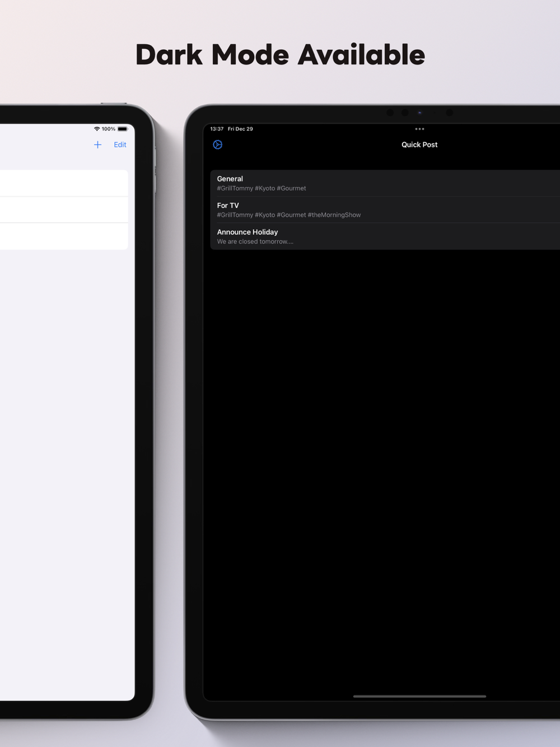560x747 pixels.
Task: Tap Edit on the light iPad
Action: pos(120,144)
